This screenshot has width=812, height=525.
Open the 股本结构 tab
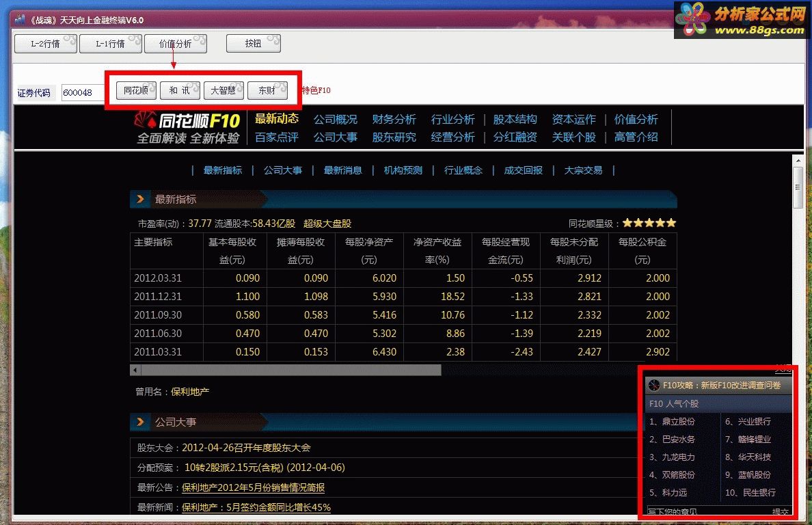tap(515, 119)
